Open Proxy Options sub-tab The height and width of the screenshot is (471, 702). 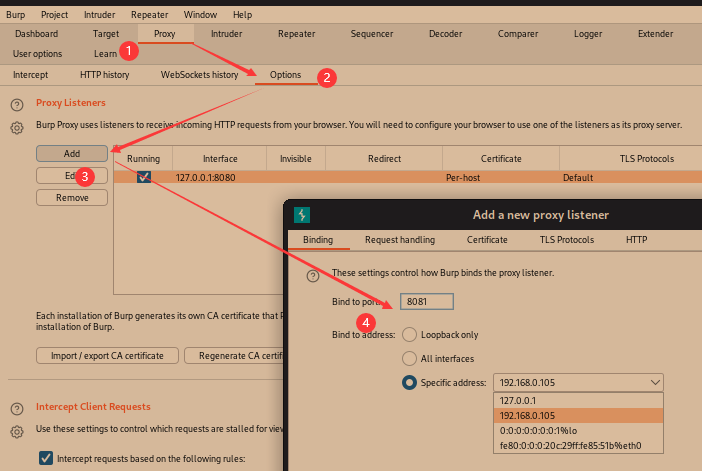coord(285,75)
